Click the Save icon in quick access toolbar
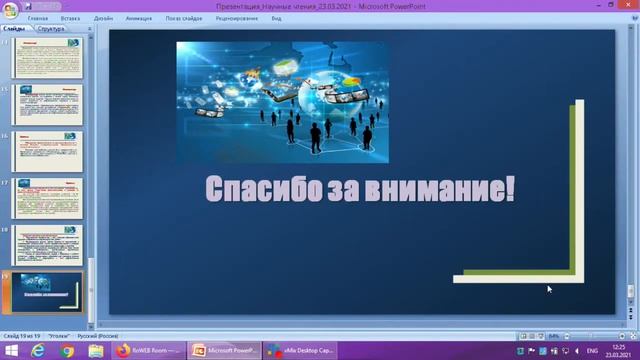The image size is (640, 360). pyautogui.click(x=28, y=6)
